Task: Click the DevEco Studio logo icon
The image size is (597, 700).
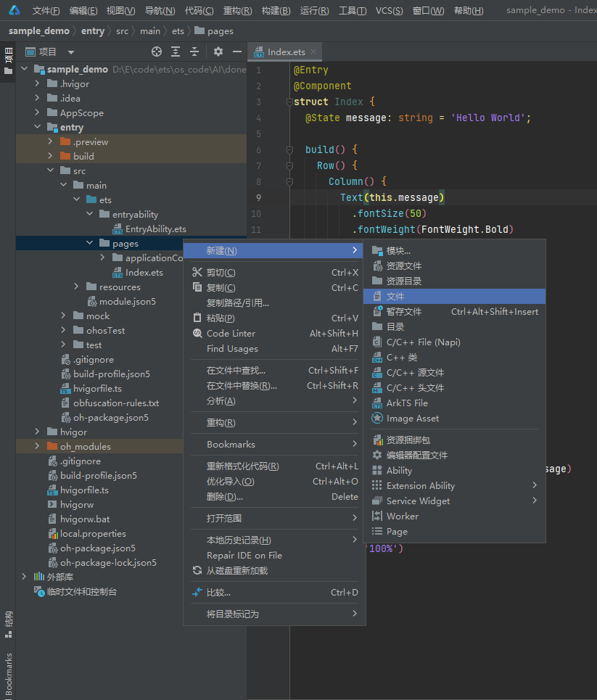Action: click(15, 10)
